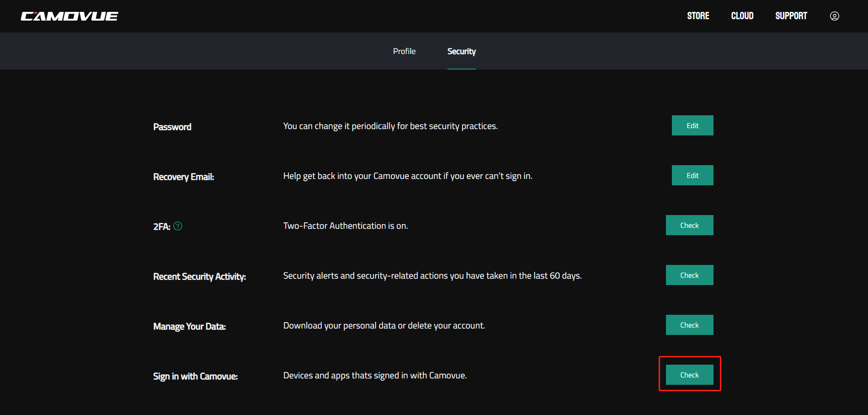Check Recent Security Activity

click(689, 275)
